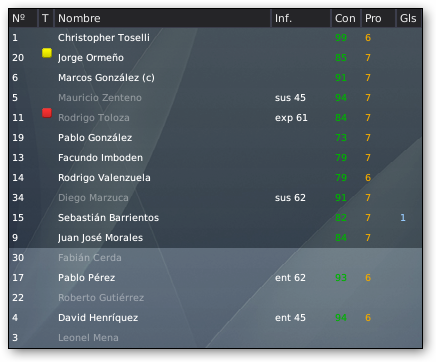Click Mauricio Zenteno's sus 45 info

(x=290, y=98)
